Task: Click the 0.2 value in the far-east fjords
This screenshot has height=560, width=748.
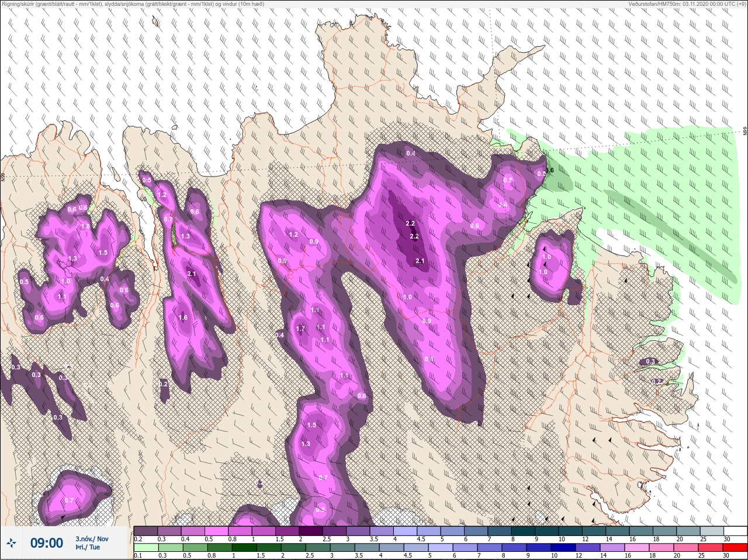Action: [657, 382]
